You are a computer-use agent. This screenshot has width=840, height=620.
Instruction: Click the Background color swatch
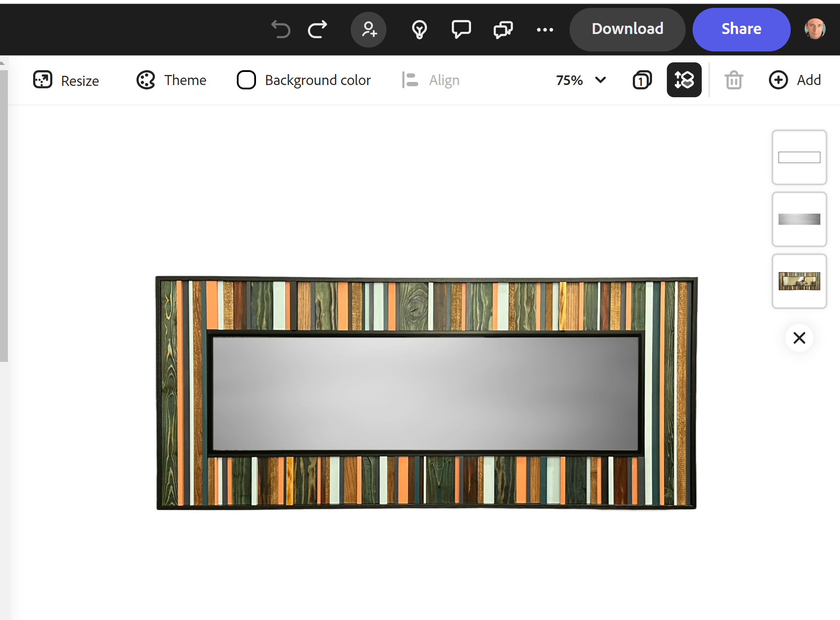(246, 80)
